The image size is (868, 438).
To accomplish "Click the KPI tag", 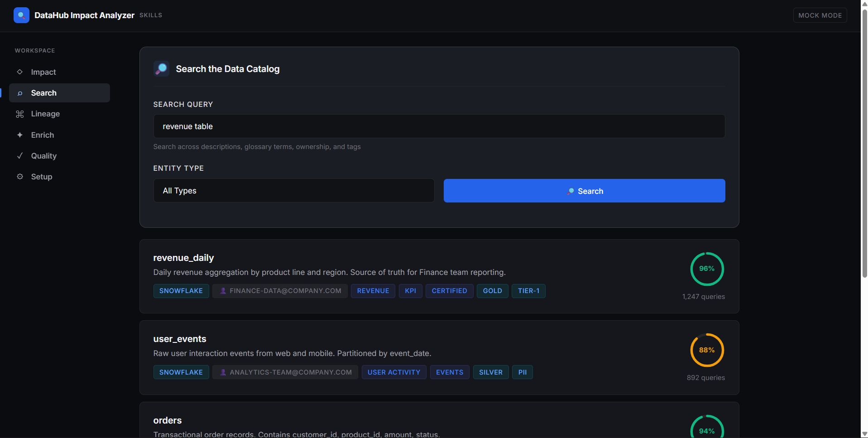I will tap(411, 291).
